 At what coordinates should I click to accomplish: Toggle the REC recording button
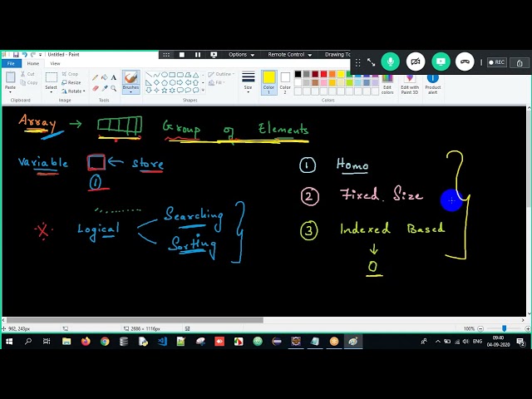point(497,62)
